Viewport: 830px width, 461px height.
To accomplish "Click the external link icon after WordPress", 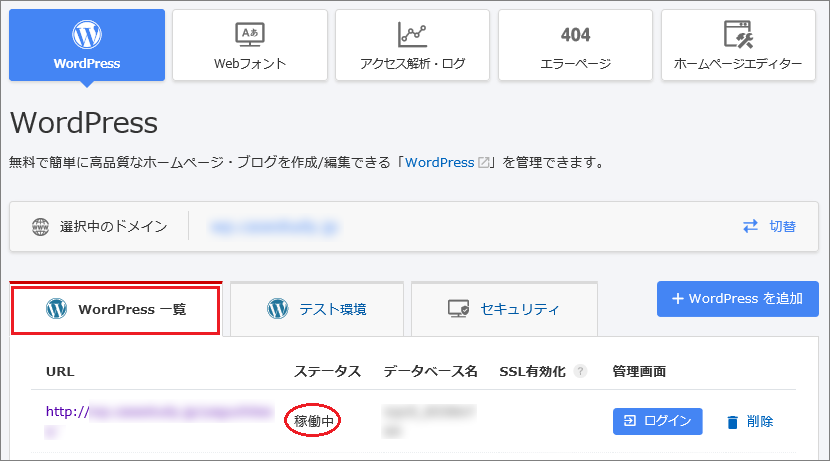I will (483, 162).
